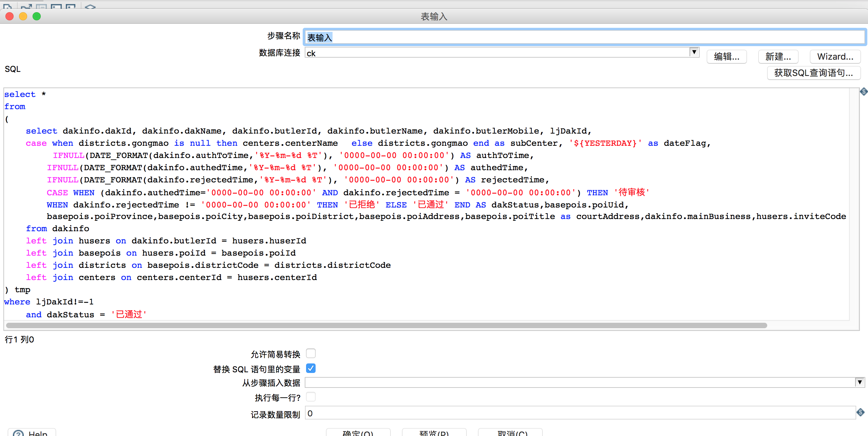
Task: Open the connection Wizard... button
Action: [x=835, y=57]
